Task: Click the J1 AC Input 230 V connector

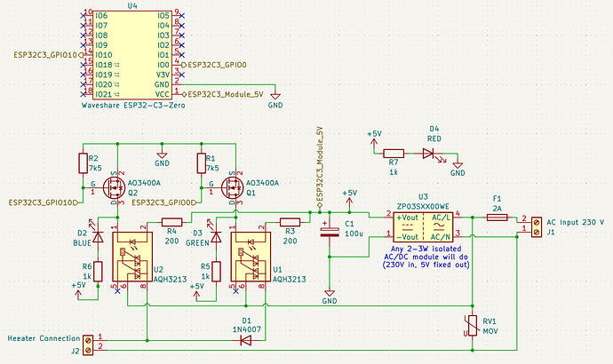Action: tap(537, 227)
